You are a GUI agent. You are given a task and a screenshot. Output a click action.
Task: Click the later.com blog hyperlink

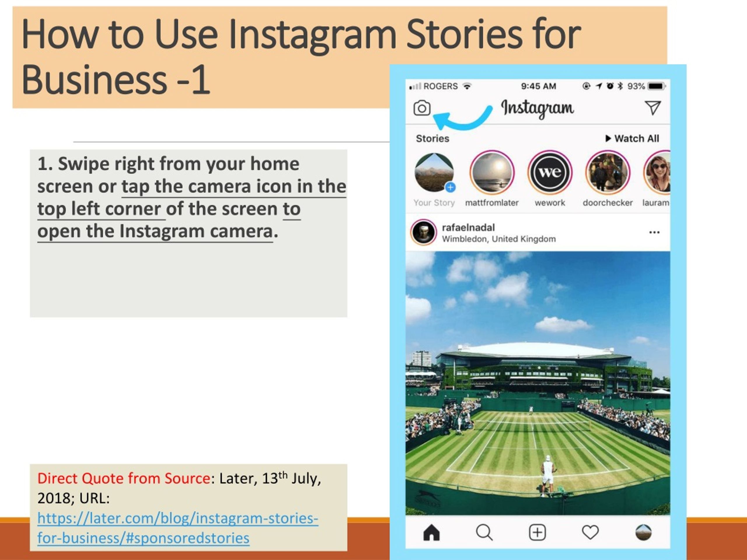click(x=178, y=528)
